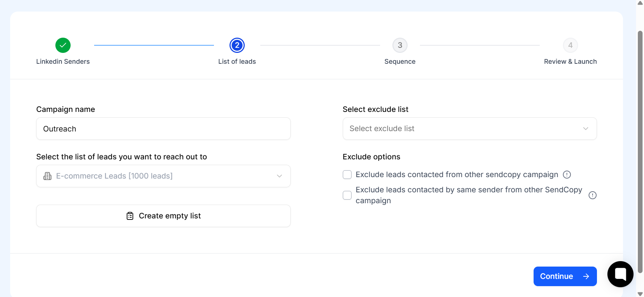
Task: Enable exclude leads contacted from other sendcopy campaign
Action: [347, 175]
